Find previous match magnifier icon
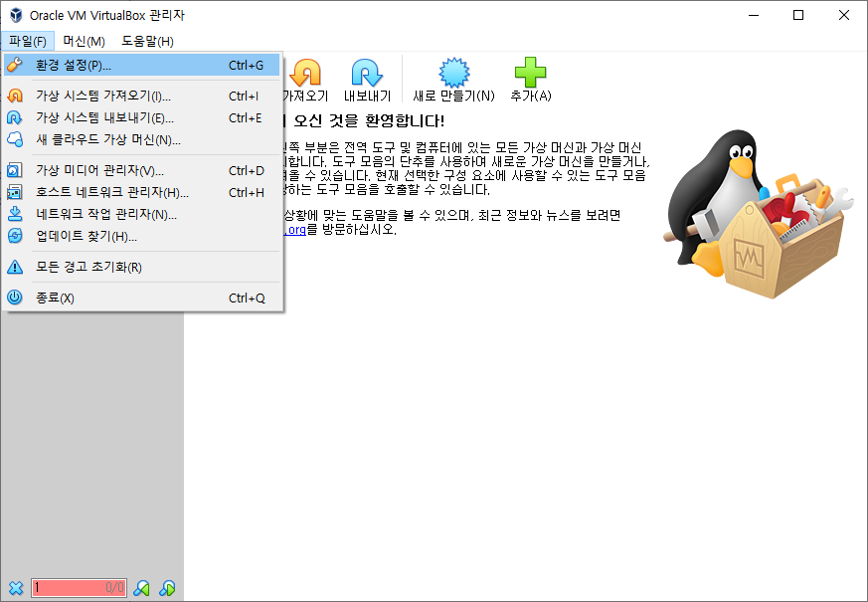Viewport: 868px width, 602px height. [x=142, y=588]
